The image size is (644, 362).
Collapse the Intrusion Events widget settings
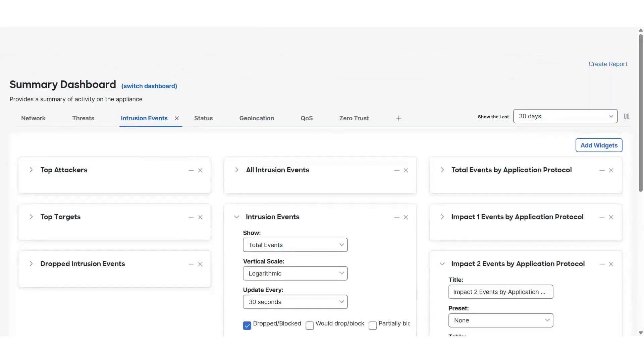[236, 217]
